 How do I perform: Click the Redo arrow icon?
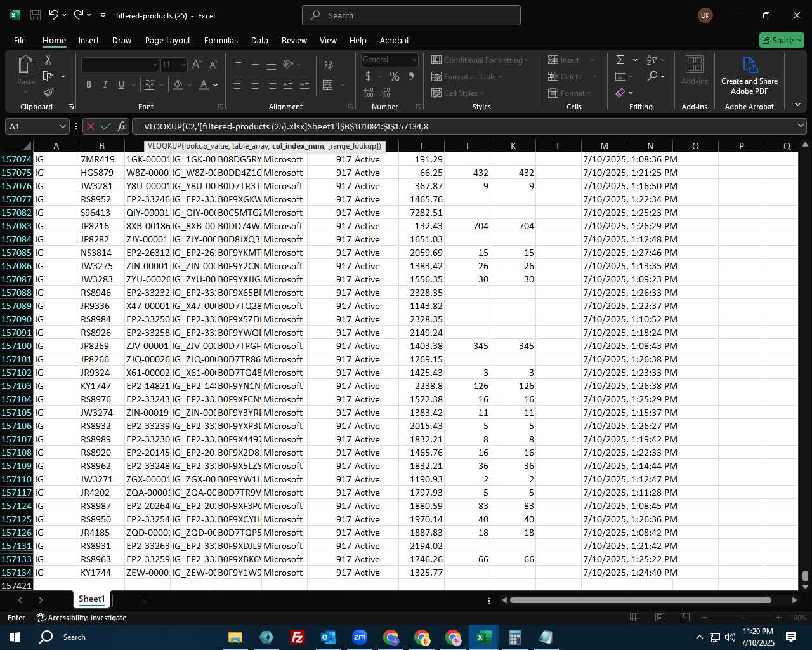pos(78,15)
